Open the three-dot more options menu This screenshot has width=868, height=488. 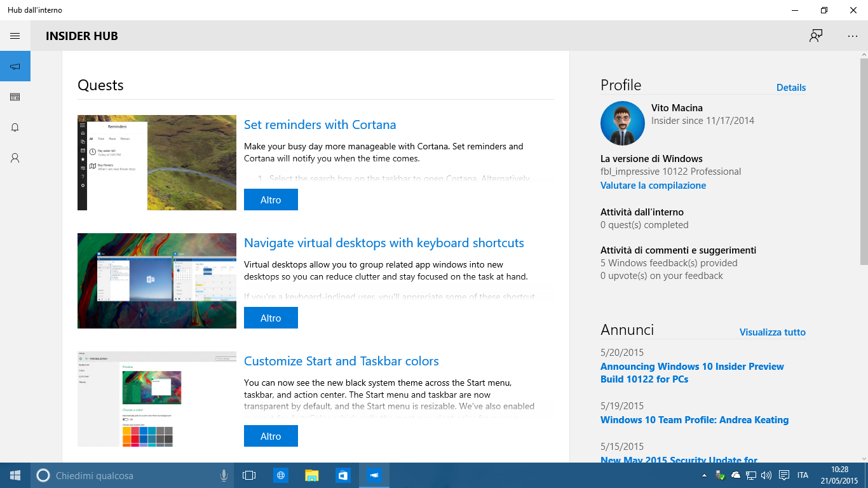tap(853, 36)
